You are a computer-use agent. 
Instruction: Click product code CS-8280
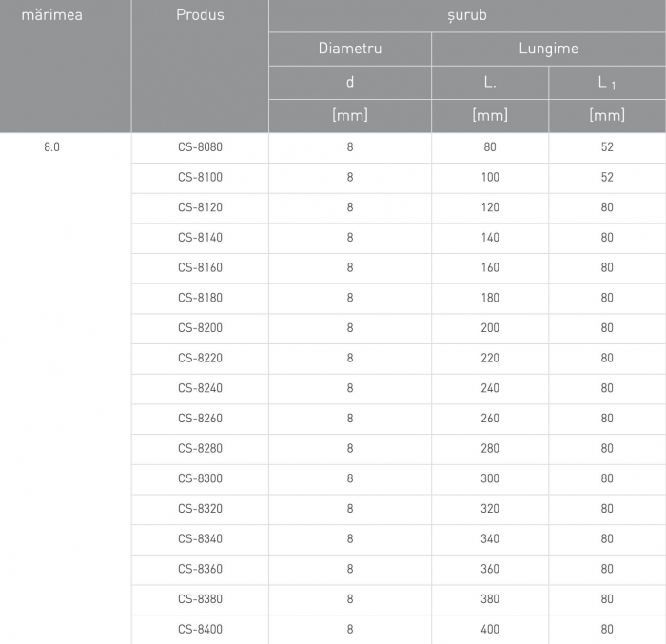click(200, 448)
